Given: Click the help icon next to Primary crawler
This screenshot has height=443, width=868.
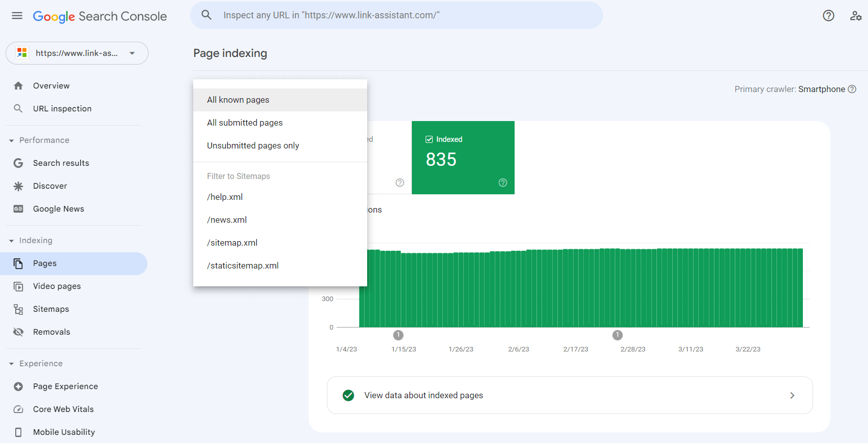Looking at the screenshot, I should [852, 89].
